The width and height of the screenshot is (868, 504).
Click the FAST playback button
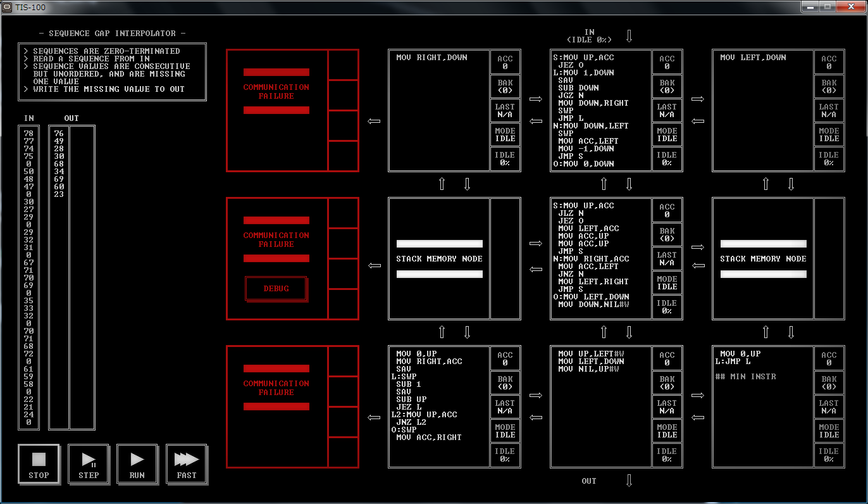(x=187, y=464)
